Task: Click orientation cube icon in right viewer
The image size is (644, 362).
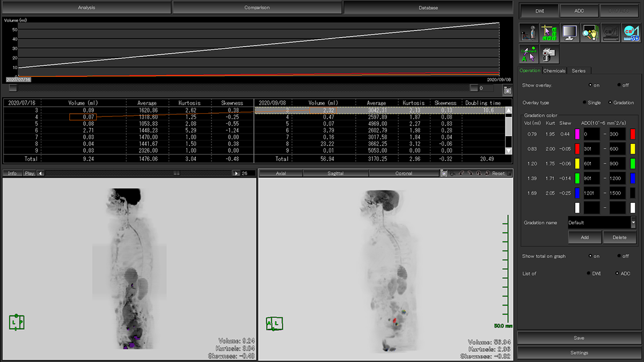Action: (275, 323)
